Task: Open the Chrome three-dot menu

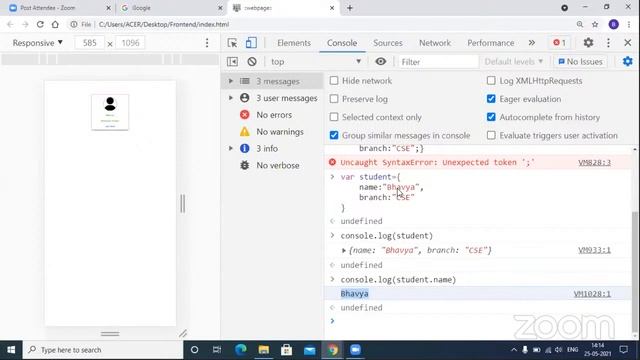Action: (x=629, y=24)
